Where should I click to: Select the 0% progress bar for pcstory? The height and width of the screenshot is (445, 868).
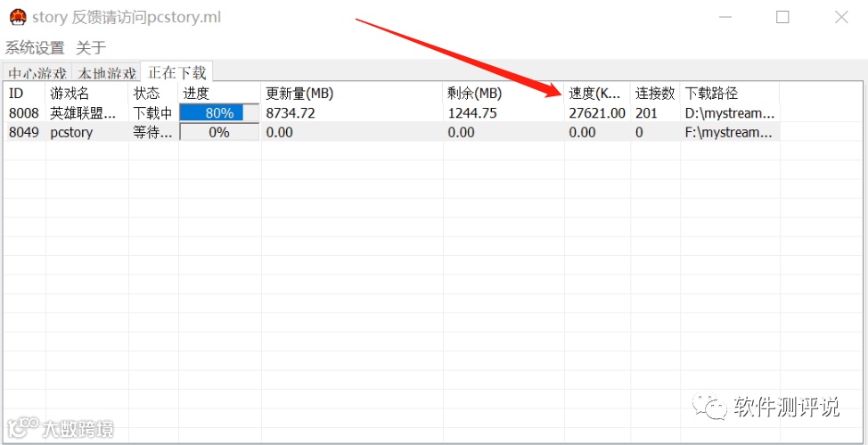pyautogui.click(x=220, y=133)
